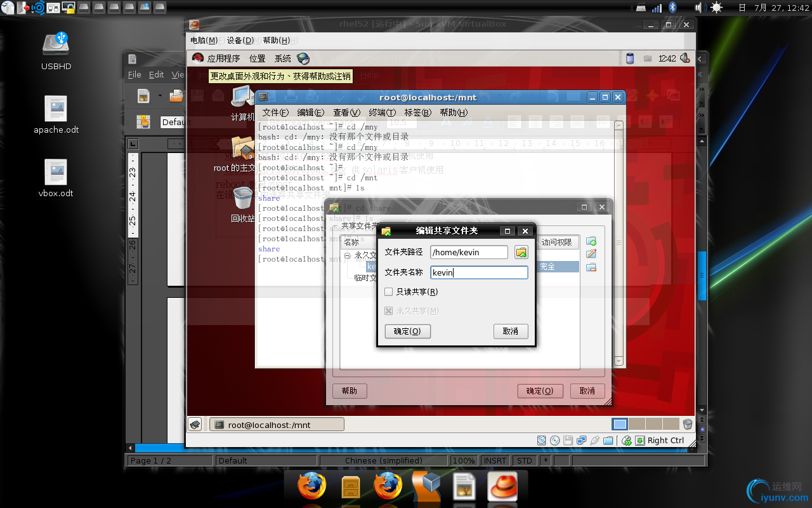
Task: Click the guest show desktop icon
Action: (195, 424)
